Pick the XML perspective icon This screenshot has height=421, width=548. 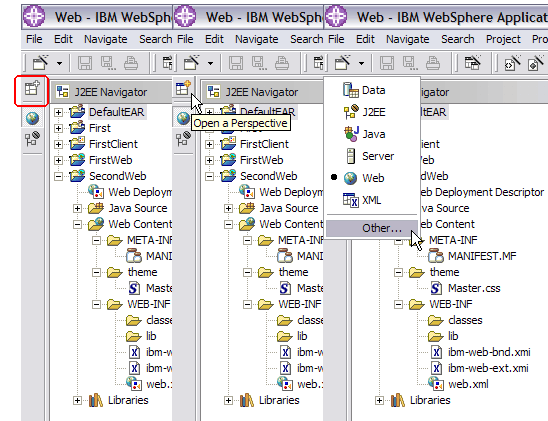351,200
